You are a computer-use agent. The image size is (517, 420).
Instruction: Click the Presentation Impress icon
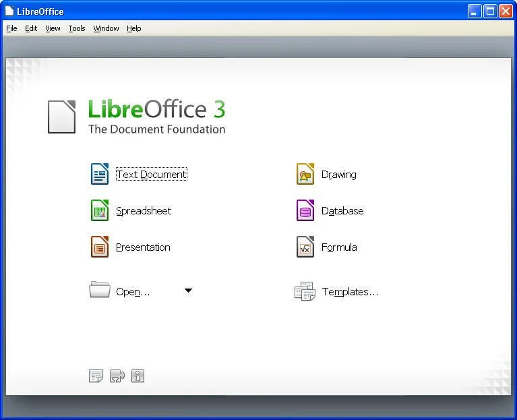[100, 247]
